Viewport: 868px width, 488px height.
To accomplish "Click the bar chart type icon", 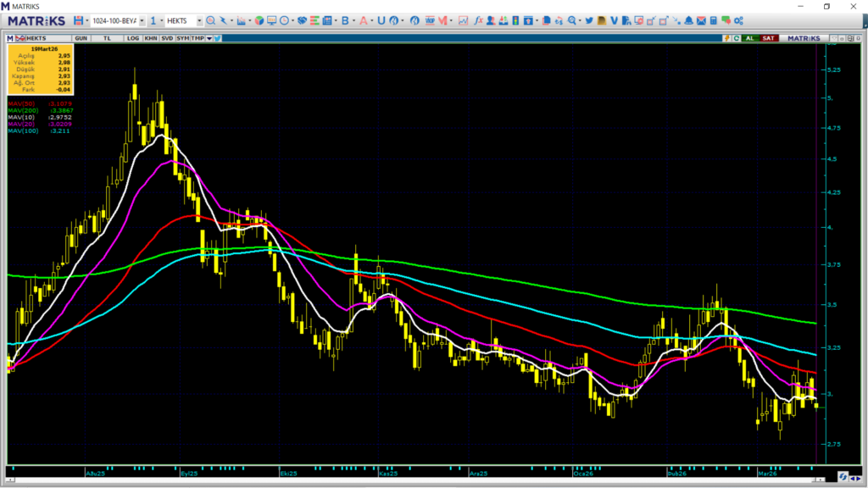I will 241,20.
